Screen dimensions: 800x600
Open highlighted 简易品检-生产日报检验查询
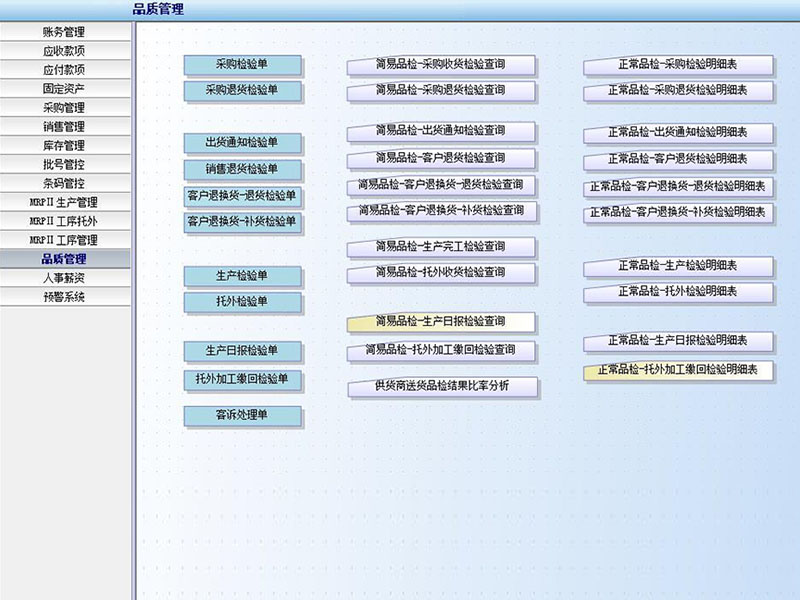(x=441, y=322)
